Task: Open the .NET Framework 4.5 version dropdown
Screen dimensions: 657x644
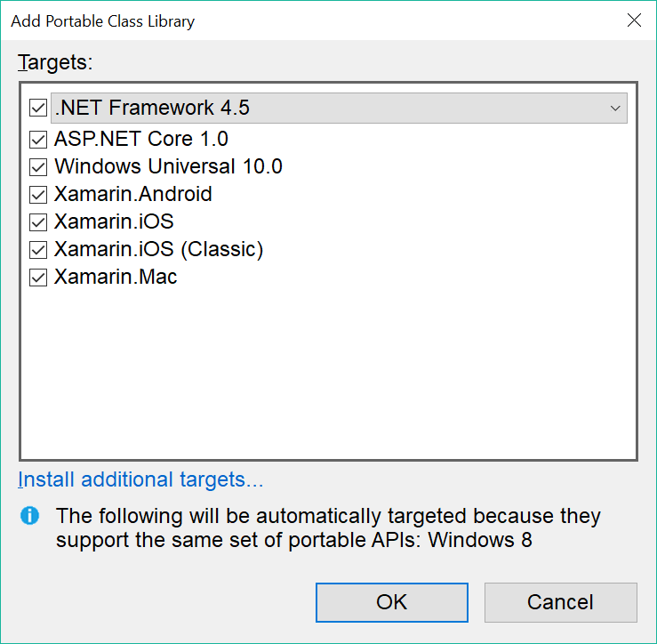Action: point(339,109)
